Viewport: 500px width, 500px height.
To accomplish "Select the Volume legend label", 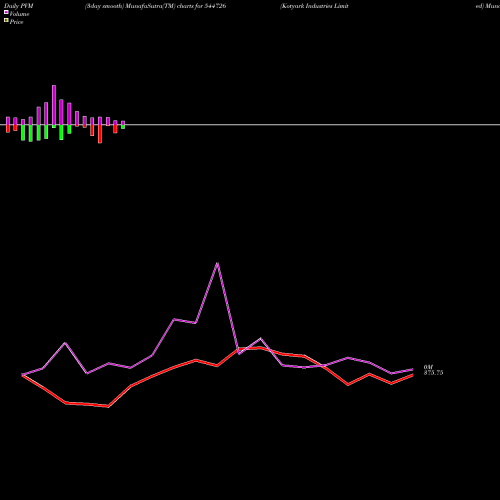I will pos(19,14).
